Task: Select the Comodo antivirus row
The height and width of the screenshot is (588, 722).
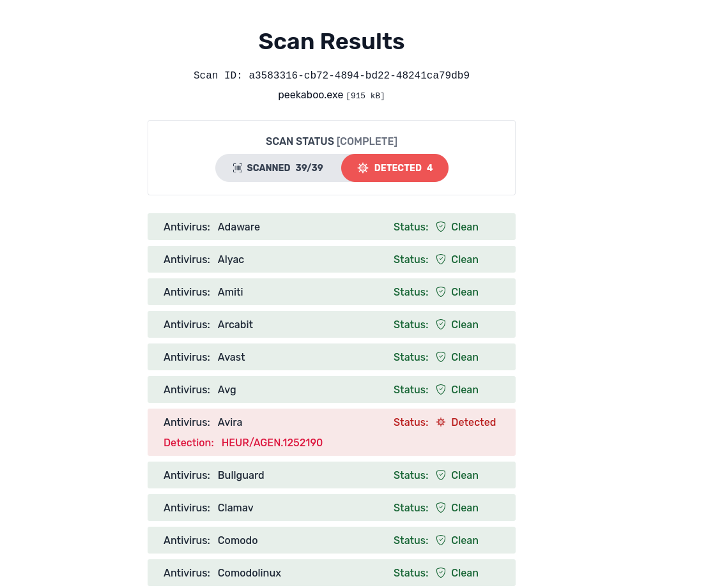Action: pyautogui.click(x=332, y=540)
